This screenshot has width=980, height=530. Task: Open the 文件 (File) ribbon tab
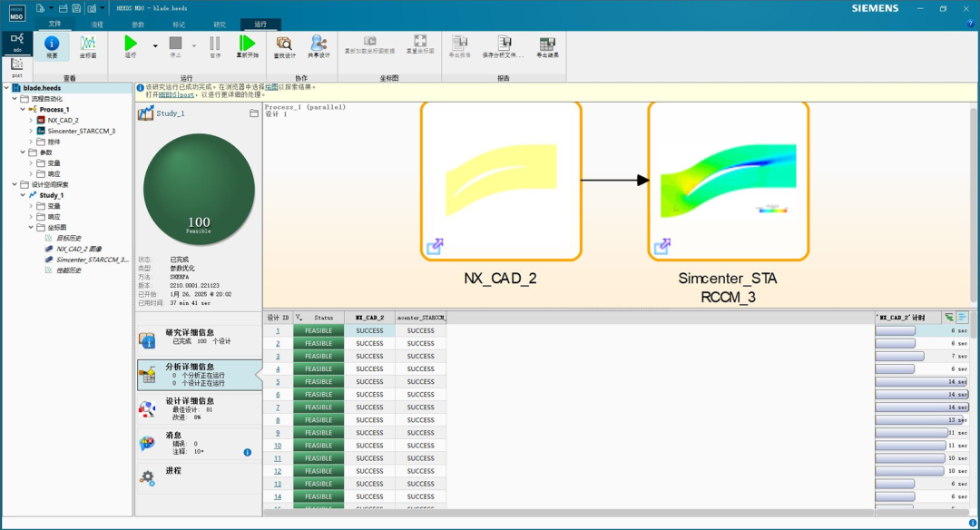pyautogui.click(x=55, y=24)
